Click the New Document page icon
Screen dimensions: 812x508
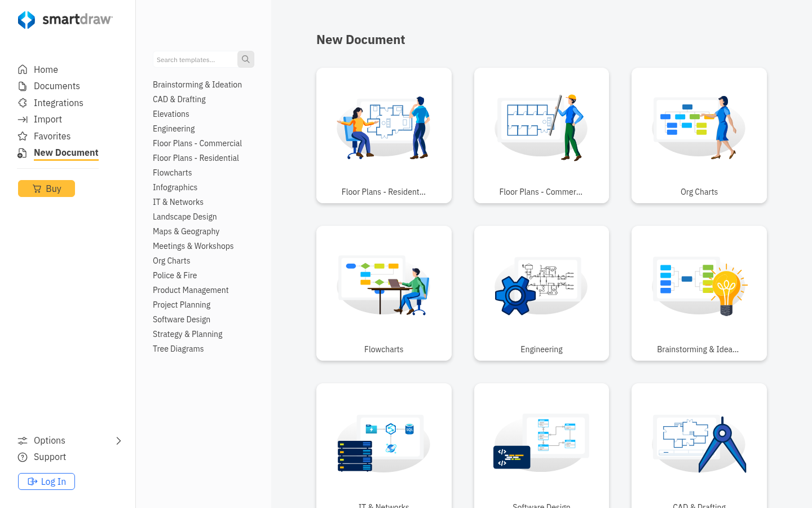[23, 153]
